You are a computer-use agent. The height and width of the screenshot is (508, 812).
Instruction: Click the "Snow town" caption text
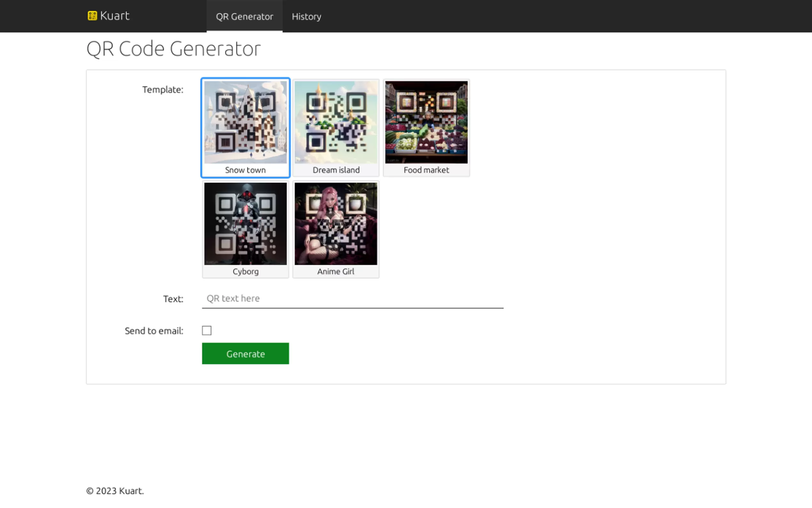pos(245,170)
